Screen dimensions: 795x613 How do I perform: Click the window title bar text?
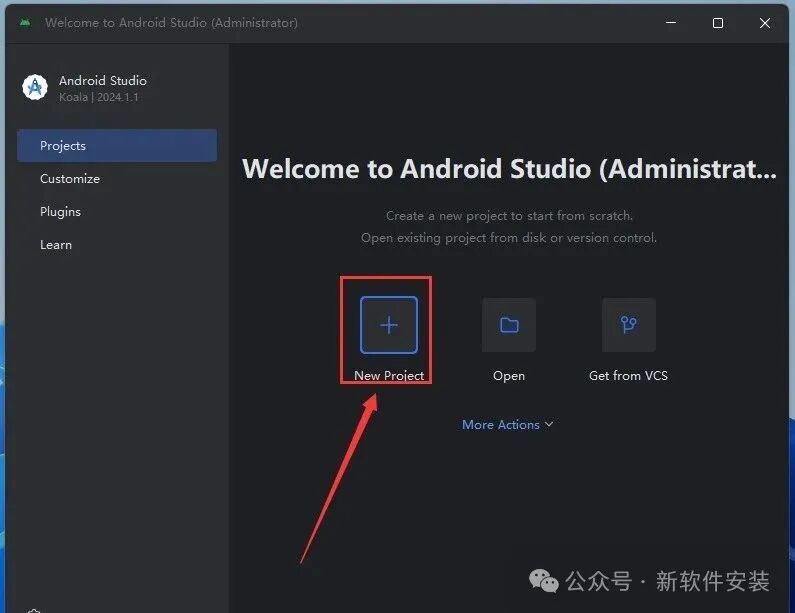(171, 23)
